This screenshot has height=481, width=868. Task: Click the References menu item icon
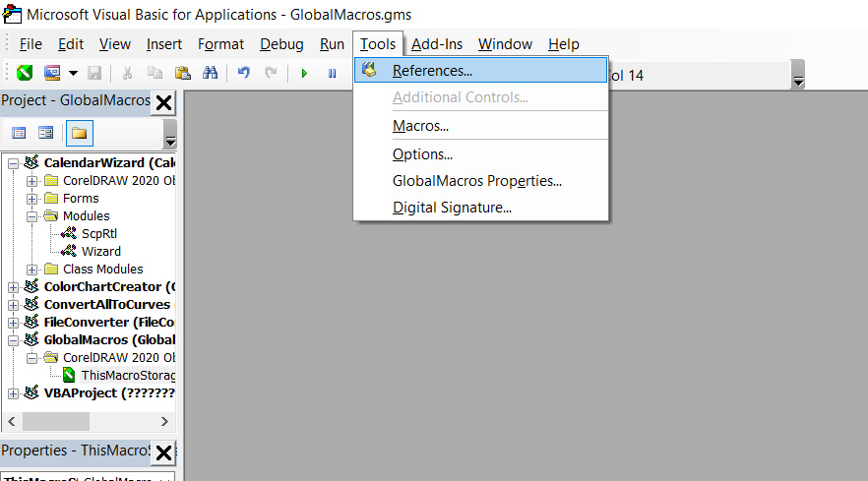(369, 70)
